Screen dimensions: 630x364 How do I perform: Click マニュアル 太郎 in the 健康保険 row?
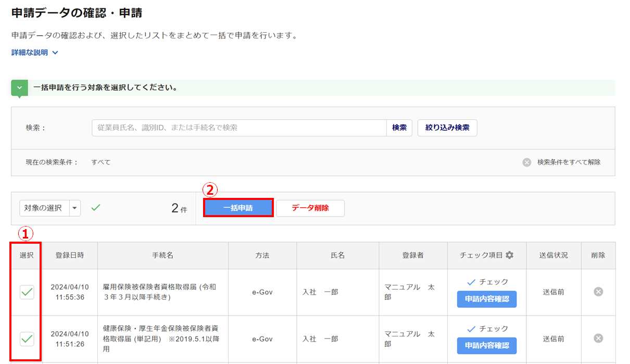tap(409, 339)
